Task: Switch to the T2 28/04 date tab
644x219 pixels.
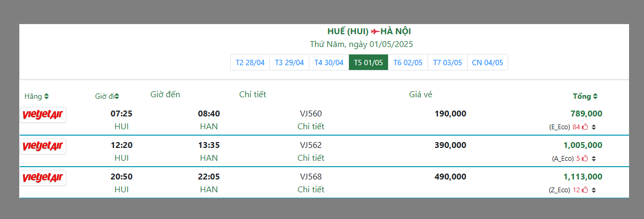Action: point(250,62)
